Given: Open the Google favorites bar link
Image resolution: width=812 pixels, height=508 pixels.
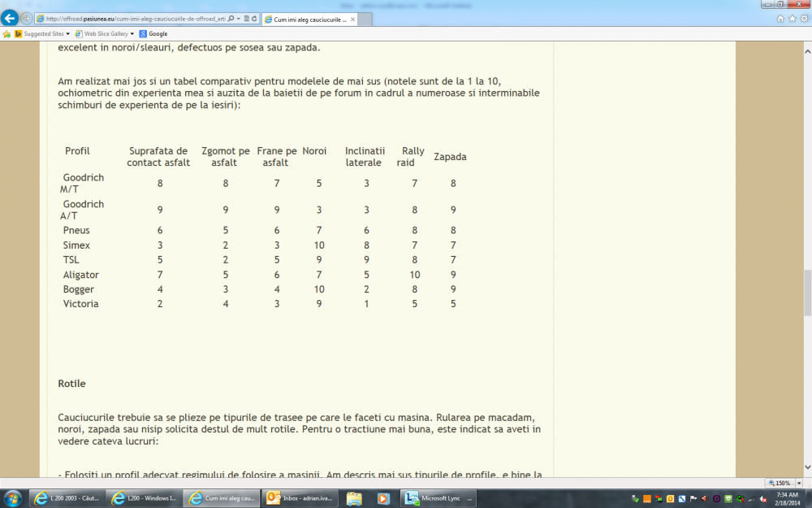Looking at the screenshot, I should 153,33.
